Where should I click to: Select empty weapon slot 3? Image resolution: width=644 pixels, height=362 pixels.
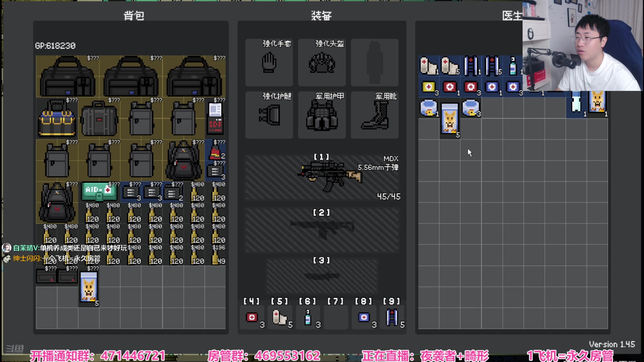[x=322, y=276]
